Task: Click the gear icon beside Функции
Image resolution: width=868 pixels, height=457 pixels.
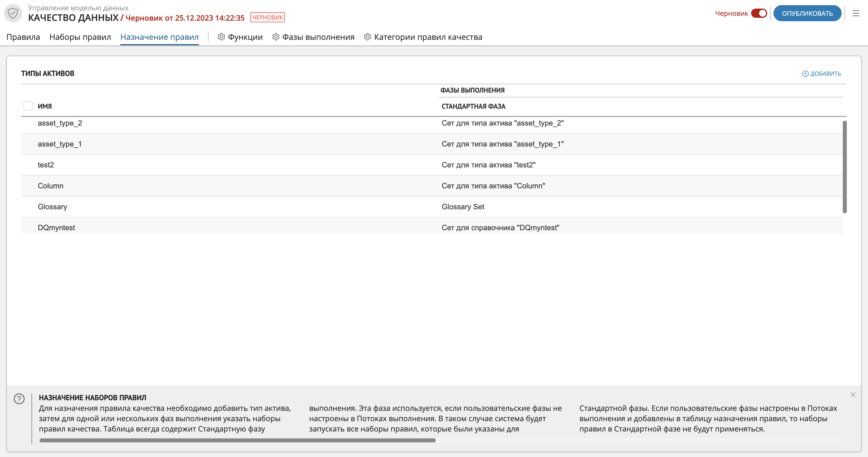Action: click(221, 37)
